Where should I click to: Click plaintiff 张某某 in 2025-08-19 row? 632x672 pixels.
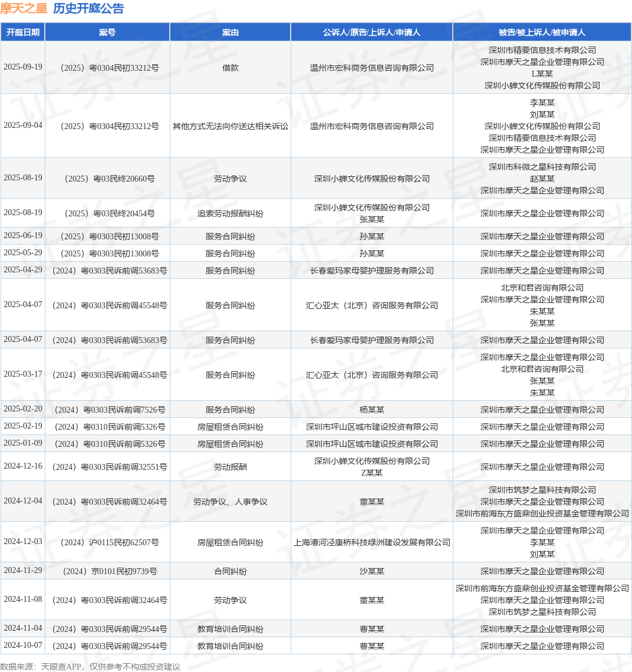[372, 219]
